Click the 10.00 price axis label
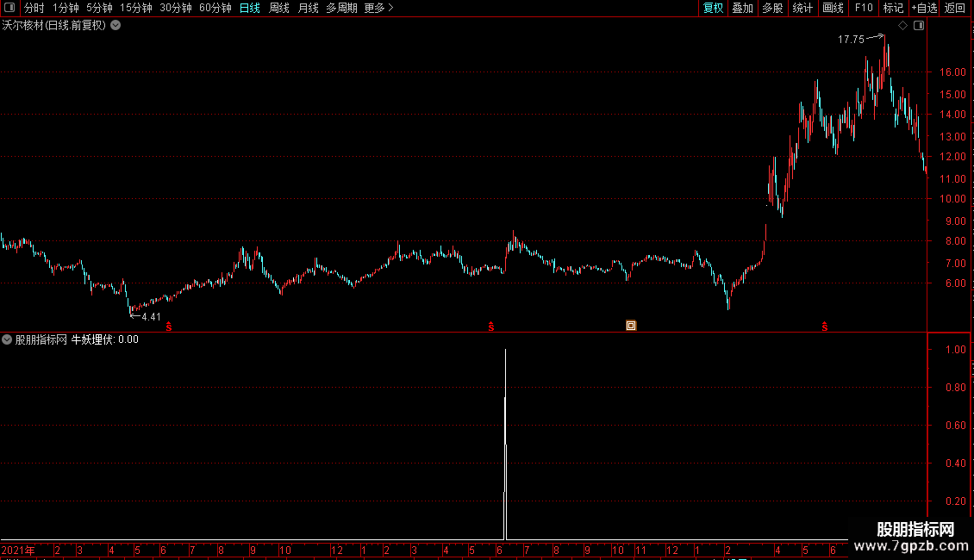Image resolution: width=974 pixels, height=560 pixels. pos(952,199)
